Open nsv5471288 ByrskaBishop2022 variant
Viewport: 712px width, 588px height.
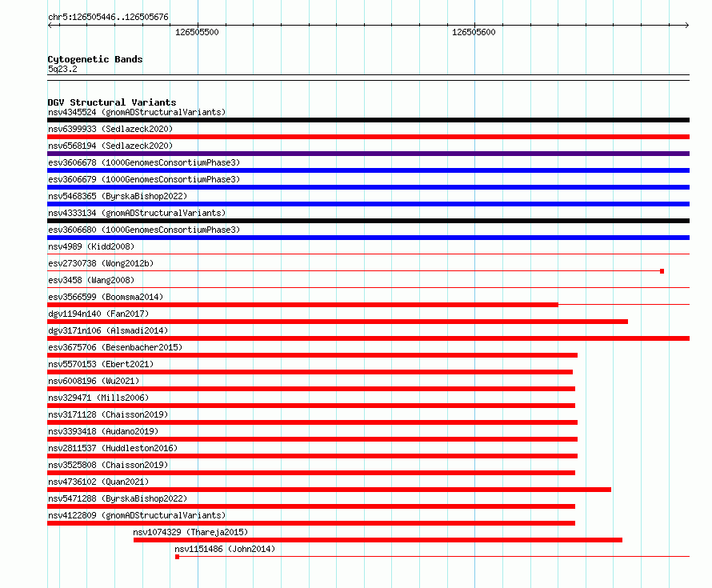[x=118, y=498]
